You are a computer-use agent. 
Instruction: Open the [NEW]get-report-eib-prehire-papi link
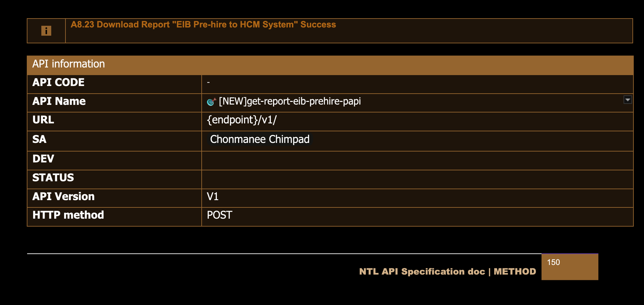click(x=290, y=101)
